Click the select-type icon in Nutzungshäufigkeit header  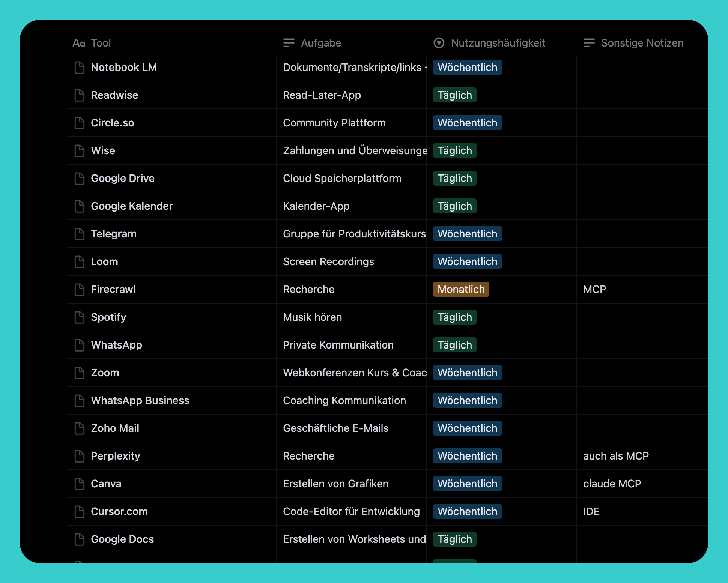pos(439,43)
